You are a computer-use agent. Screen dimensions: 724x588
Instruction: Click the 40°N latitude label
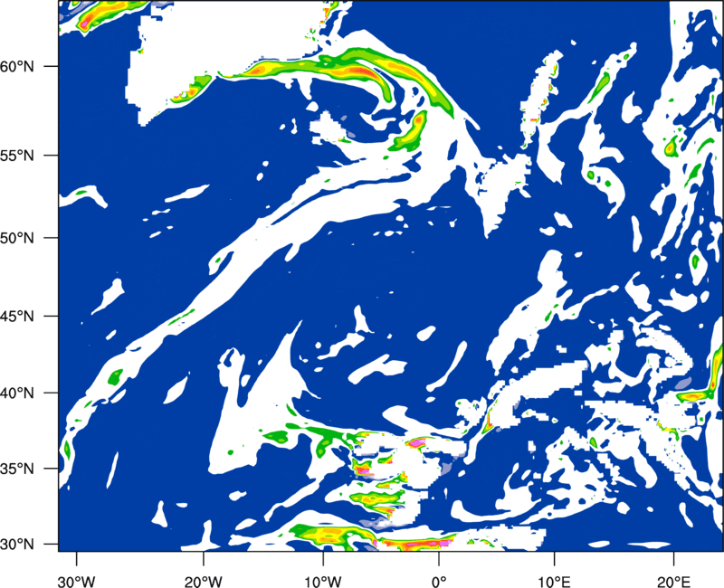17,393
